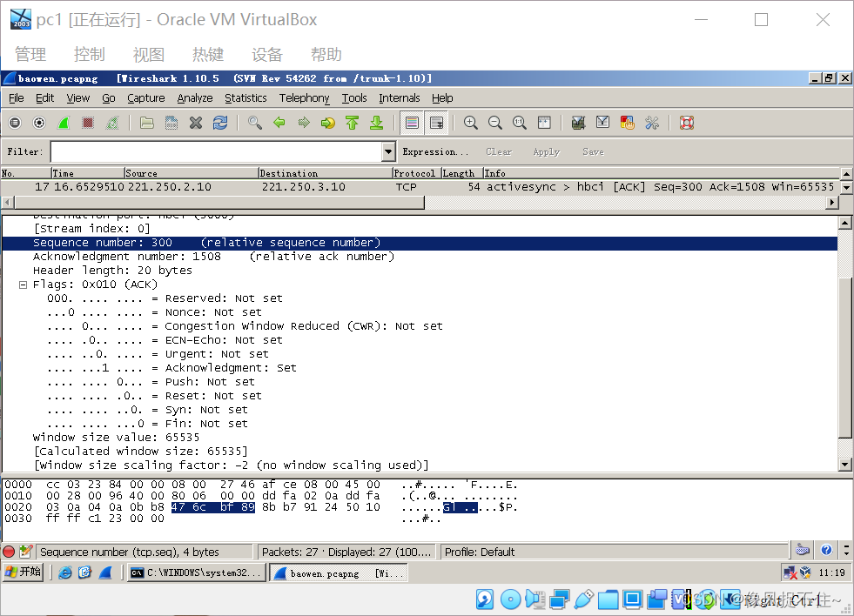The height and width of the screenshot is (616, 854).
Task: Open the File menu
Action: [x=17, y=98]
